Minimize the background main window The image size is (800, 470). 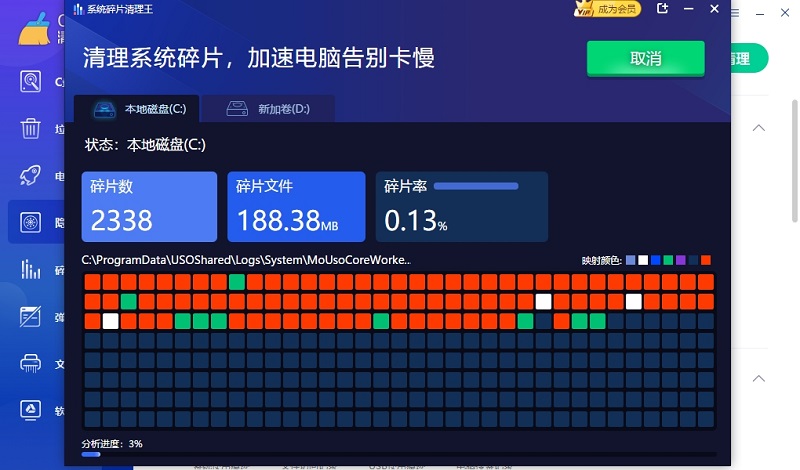[760, 14]
